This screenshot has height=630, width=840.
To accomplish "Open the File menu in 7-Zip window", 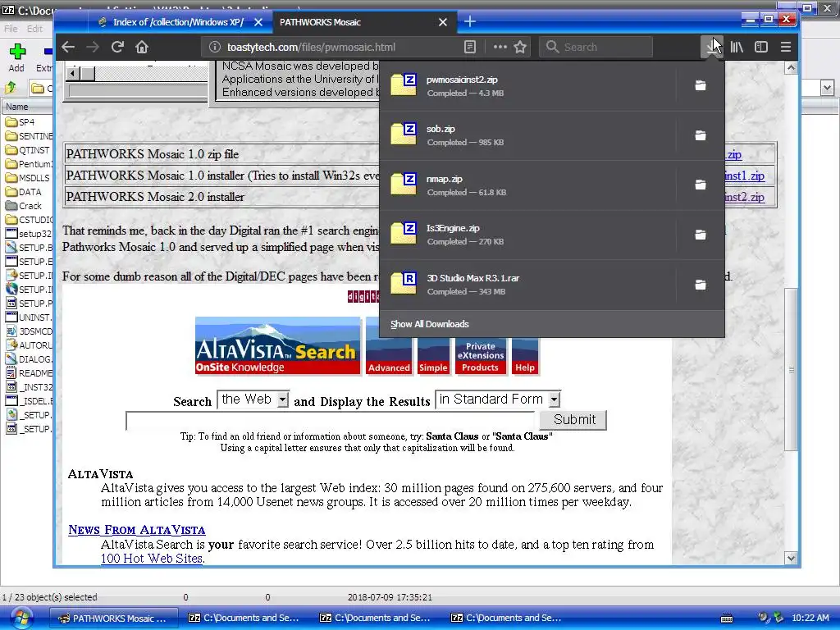I will coord(11,29).
